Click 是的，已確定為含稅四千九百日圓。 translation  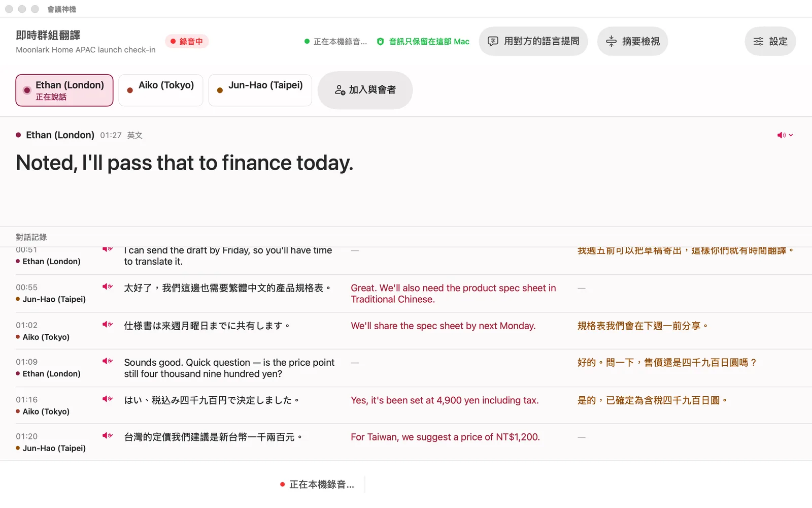tap(653, 400)
